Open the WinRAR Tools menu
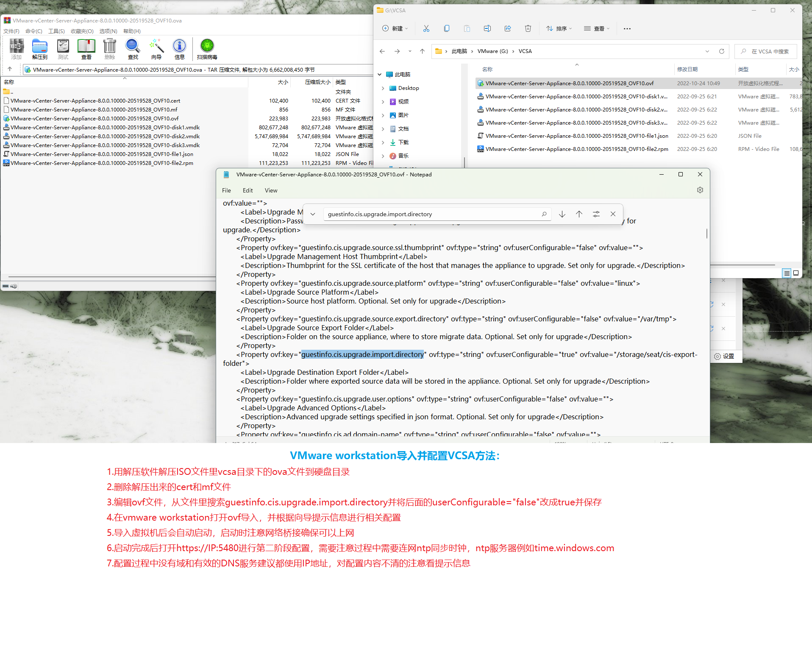This screenshot has height=655, width=812. coord(56,31)
